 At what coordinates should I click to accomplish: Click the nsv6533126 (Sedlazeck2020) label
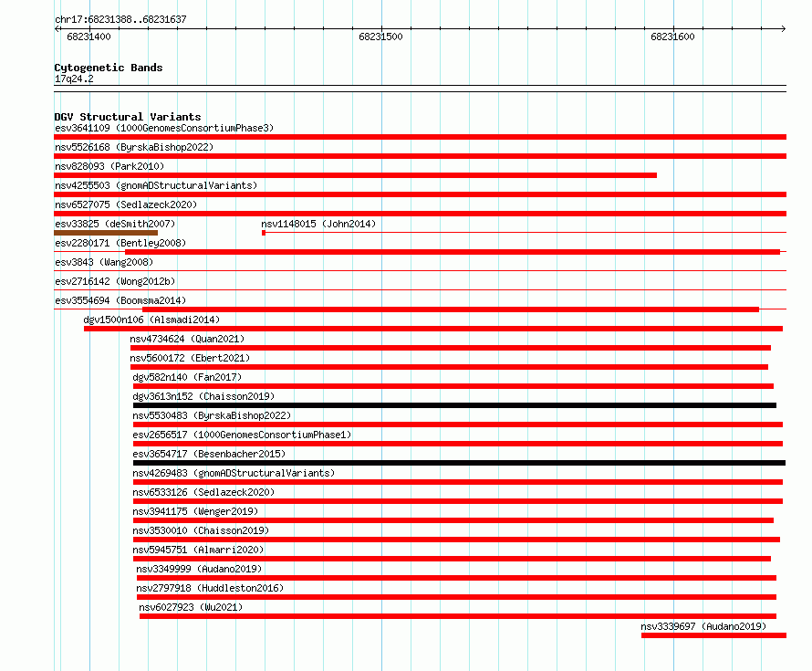[203, 492]
